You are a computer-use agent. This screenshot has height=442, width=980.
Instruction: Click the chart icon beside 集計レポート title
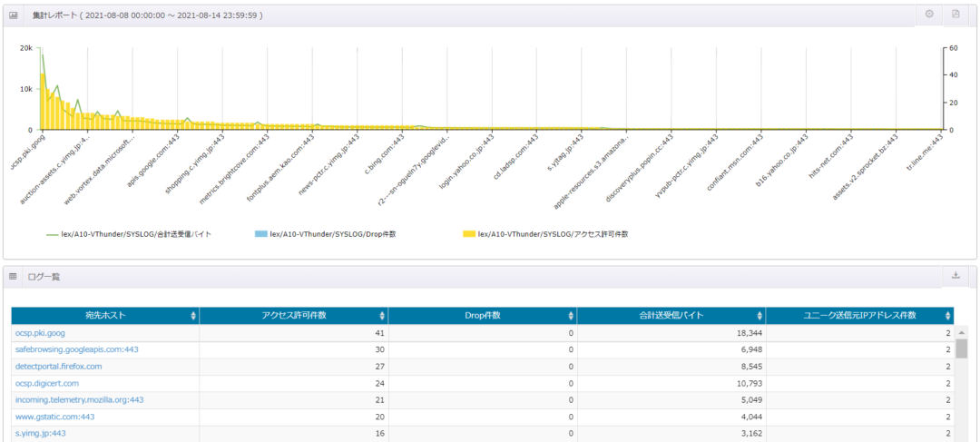[x=13, y=15]
